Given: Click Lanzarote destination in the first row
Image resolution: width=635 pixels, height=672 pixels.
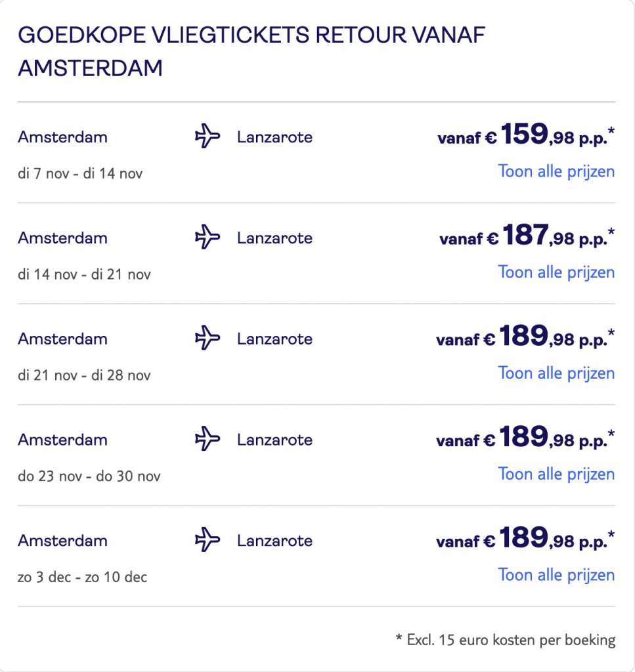Looking at the screenshot, I should [274, 138].
